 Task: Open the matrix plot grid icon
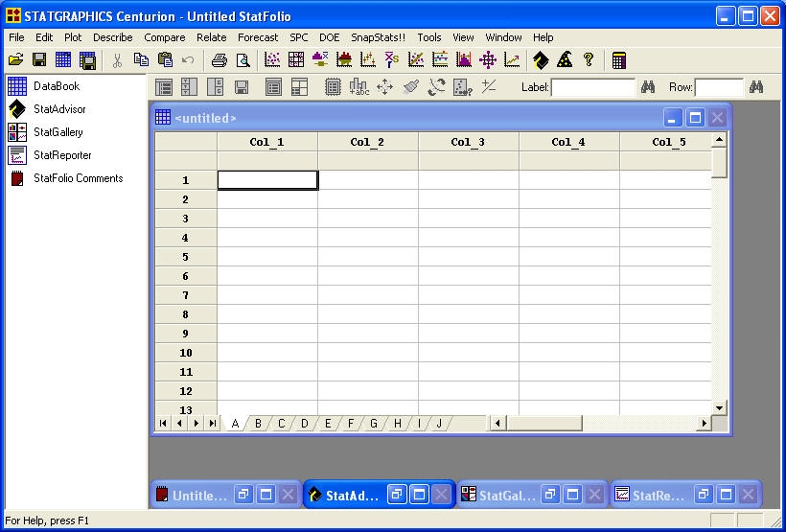tap(296, 60)
